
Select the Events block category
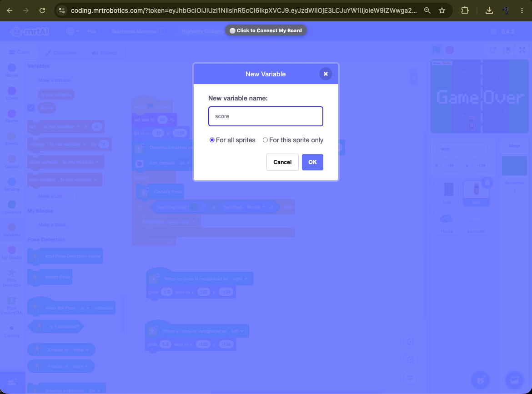(12, 139)
